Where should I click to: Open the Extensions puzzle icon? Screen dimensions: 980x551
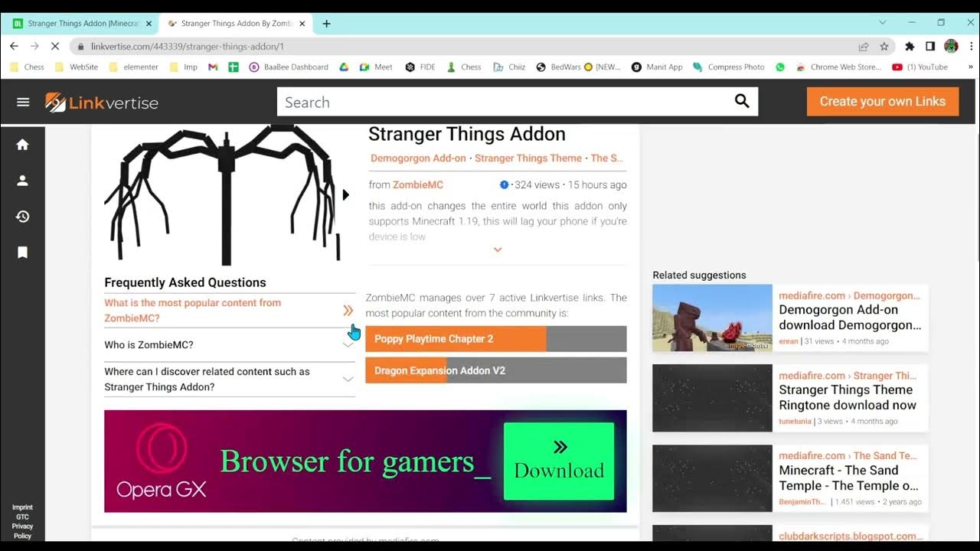910,46
